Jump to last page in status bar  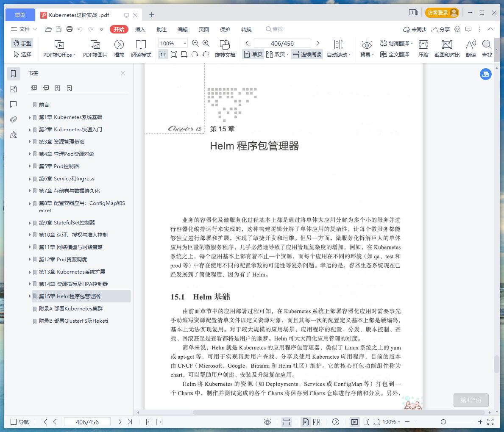pos(130,422)
